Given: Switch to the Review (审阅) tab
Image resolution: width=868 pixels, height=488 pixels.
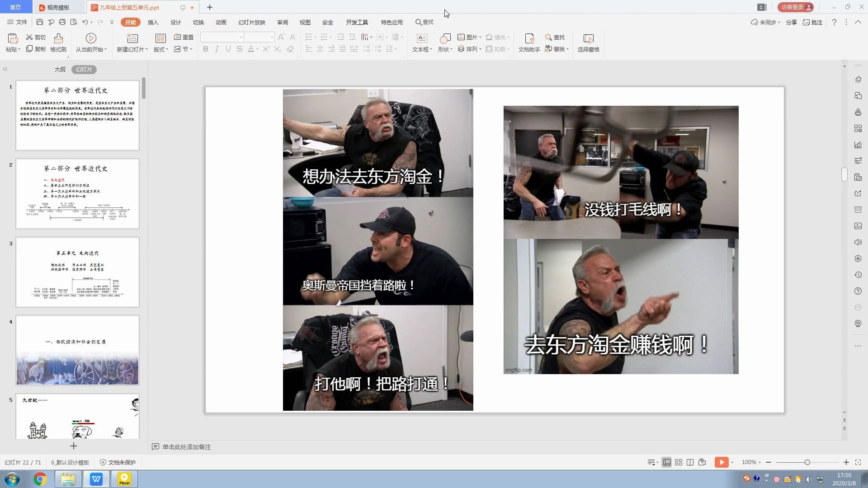Looking at the screenshot, I should click(x=283, y=22).
